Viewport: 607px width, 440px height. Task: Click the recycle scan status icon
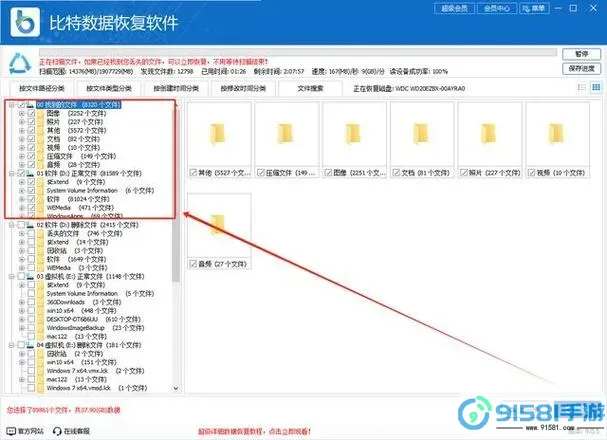point(20,63)
